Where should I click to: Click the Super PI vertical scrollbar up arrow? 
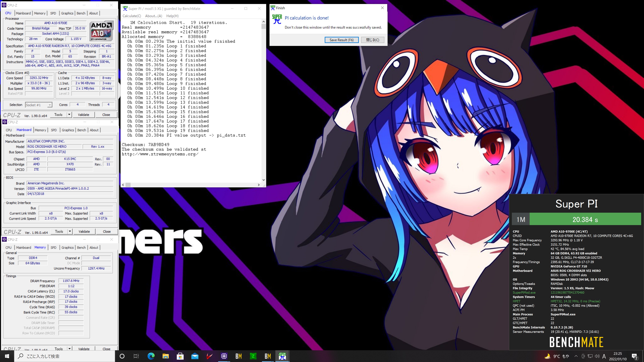263,22
